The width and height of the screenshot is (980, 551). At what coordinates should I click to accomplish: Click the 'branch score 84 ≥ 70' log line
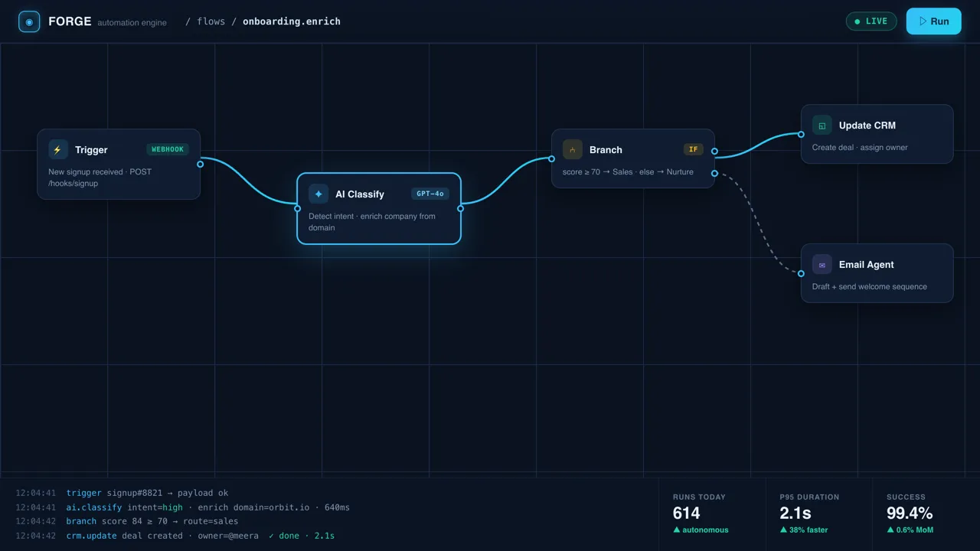click(x=127, y=521)
